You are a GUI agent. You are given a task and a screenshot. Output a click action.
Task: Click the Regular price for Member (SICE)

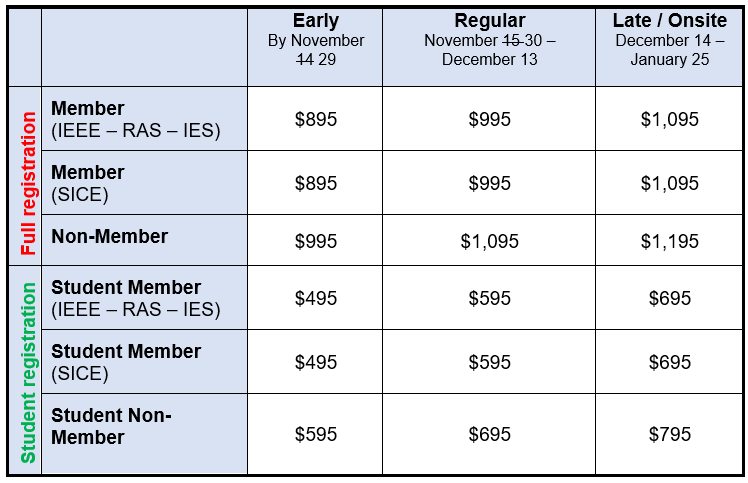(x=489, y=184)
